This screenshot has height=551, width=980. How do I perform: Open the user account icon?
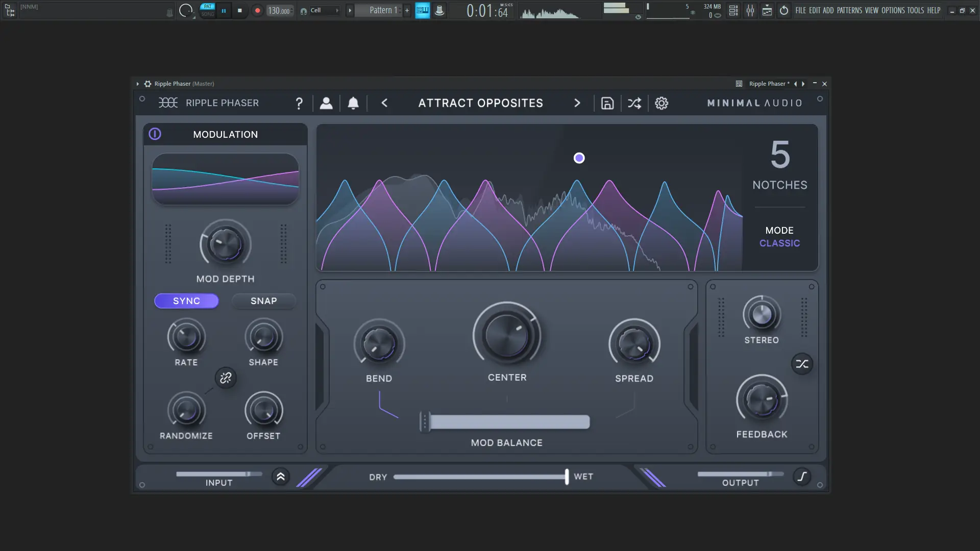326,104
